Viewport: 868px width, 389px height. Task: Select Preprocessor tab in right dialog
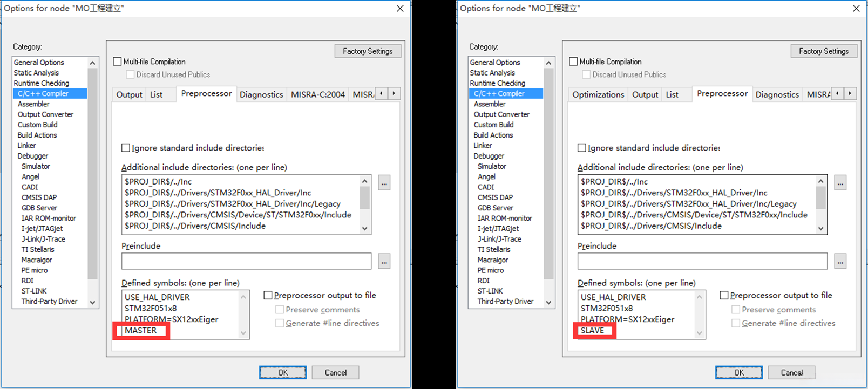coord(722,93)
